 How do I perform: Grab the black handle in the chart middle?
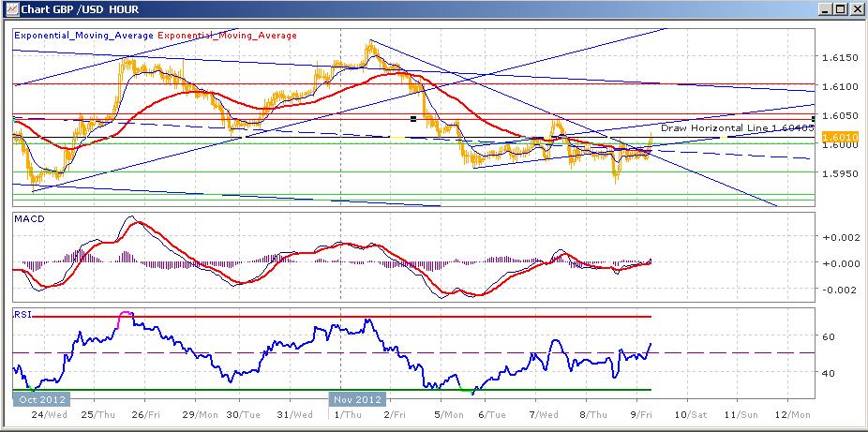click(412, 118)
